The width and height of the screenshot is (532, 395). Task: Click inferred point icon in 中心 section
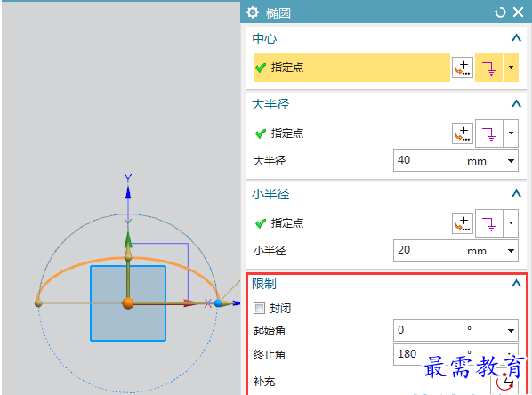point(488,68)
